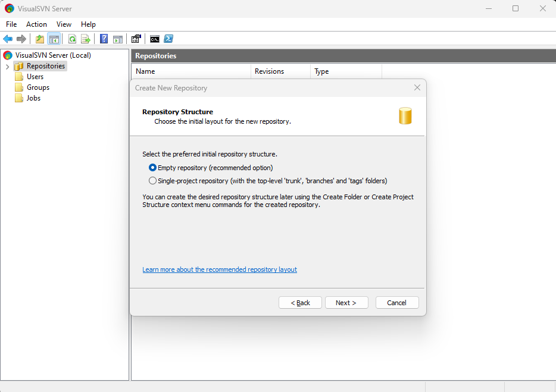
Task: Open Help via the question mark icon
Action: (x=104, y=39)
